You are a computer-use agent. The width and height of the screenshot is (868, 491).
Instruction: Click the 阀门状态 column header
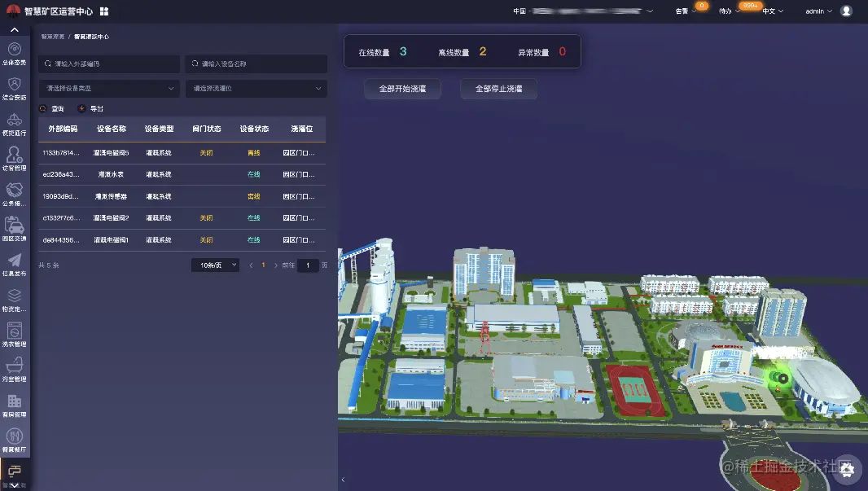point(207,129)
